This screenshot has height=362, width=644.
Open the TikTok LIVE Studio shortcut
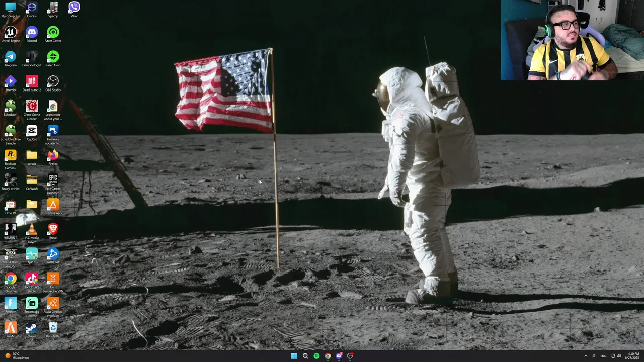32,283
